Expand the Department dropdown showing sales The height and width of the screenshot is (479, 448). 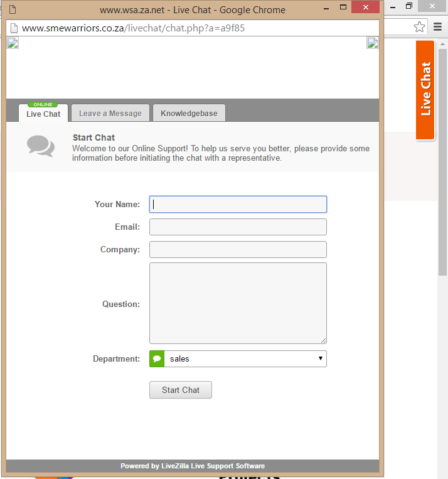[x=245, y=359]
